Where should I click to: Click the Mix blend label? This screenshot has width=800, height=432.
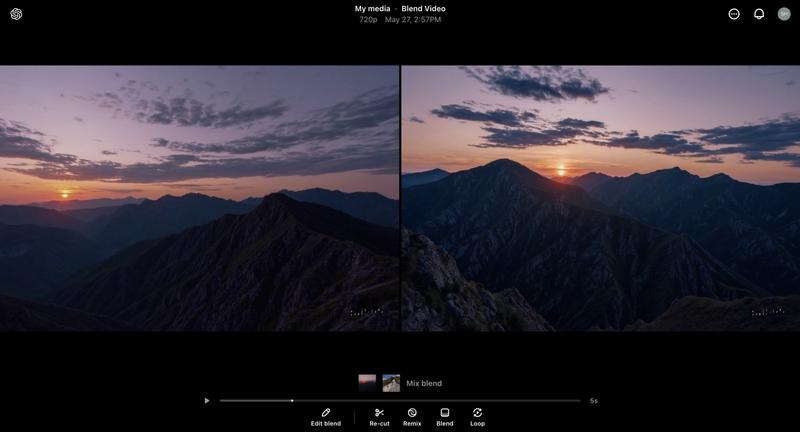coord(424,383)
